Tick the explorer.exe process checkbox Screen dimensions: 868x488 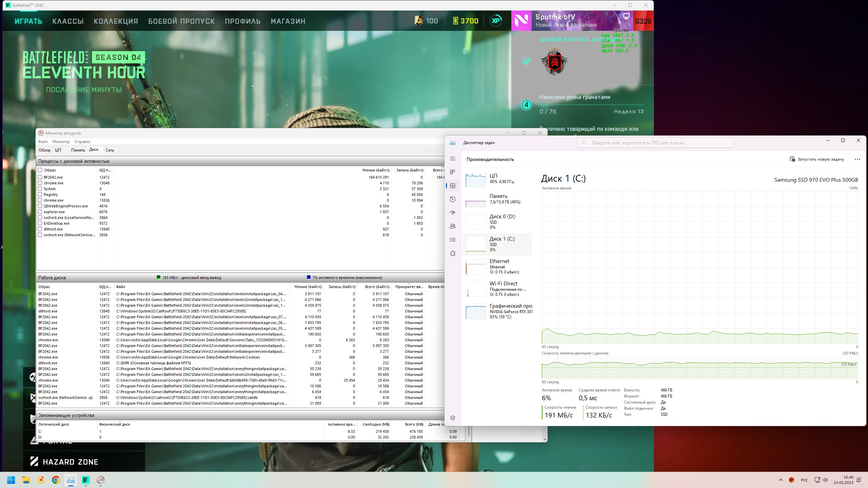(40, 212)
